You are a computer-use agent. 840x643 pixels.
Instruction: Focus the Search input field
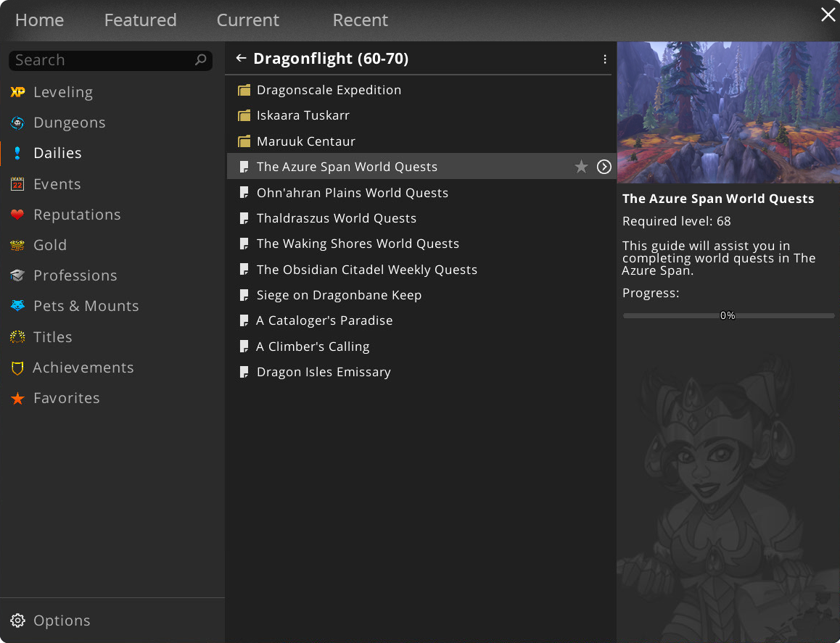[x=110, y=60]
